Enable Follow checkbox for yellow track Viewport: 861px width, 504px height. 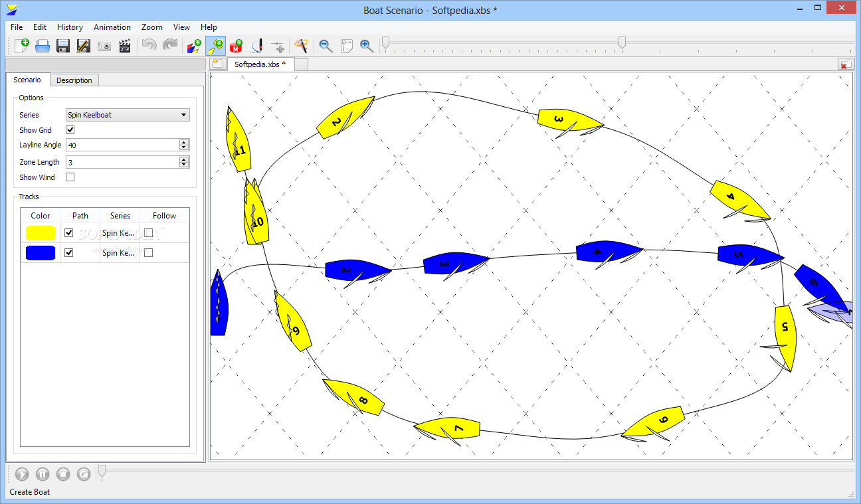(149, 233)
